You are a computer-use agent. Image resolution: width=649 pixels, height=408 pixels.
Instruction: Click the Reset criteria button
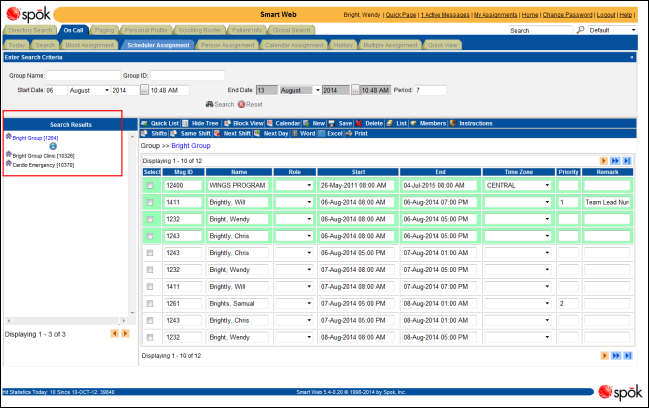point(250,104)
